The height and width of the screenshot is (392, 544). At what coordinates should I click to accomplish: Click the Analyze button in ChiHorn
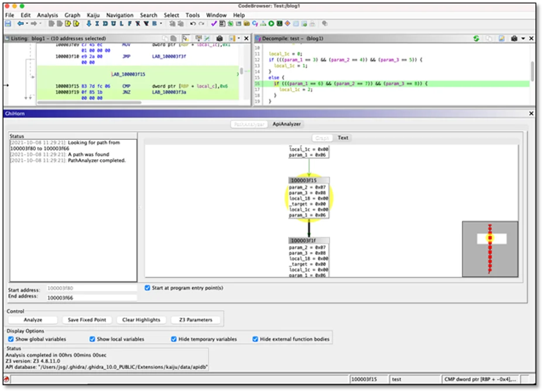(33, 319)
